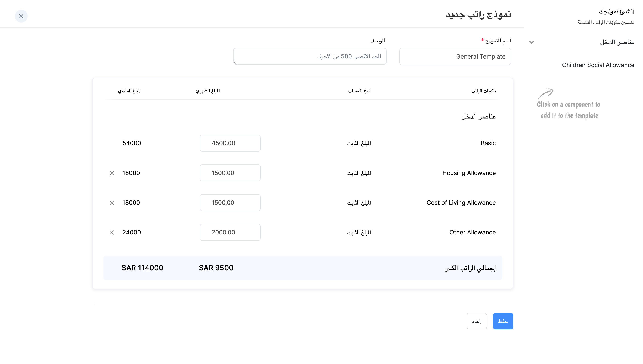Click the المبلغ الشهري column header
643x364 pixels.
point(208,91)
